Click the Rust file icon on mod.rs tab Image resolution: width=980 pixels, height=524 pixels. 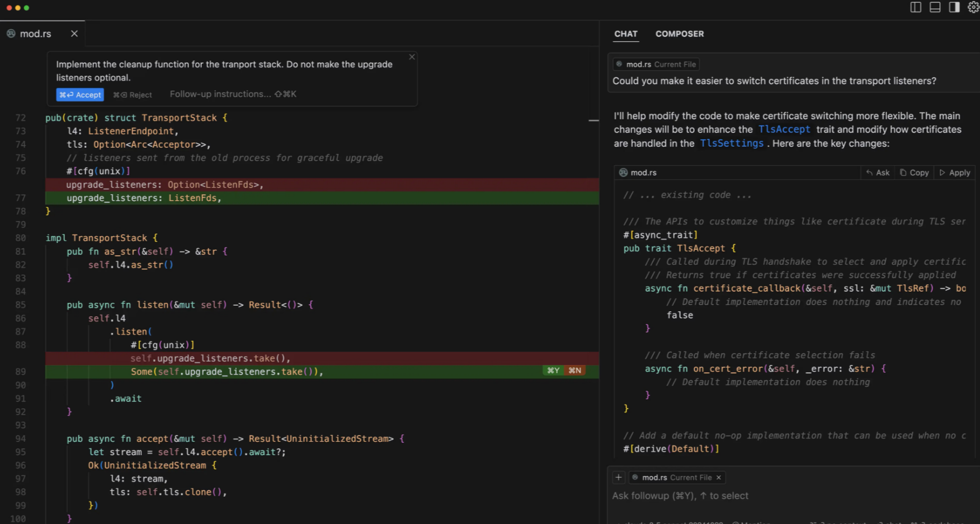click(11, 34)
